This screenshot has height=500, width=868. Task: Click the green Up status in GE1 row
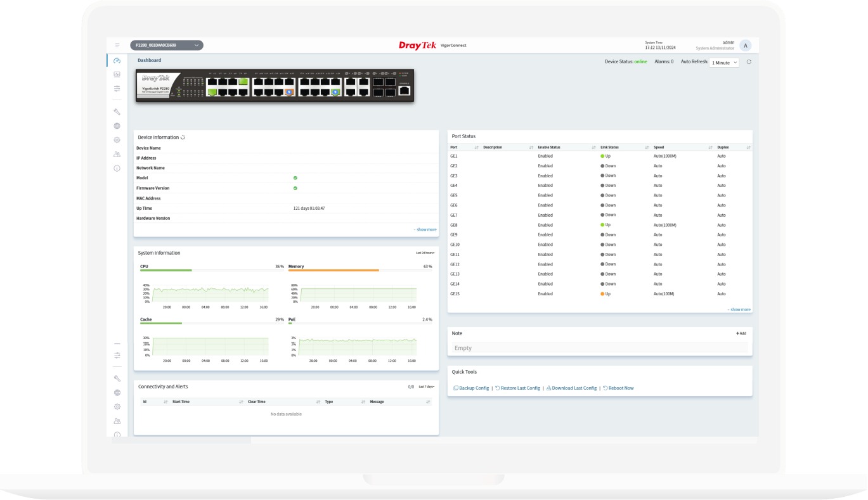point(606,156)
